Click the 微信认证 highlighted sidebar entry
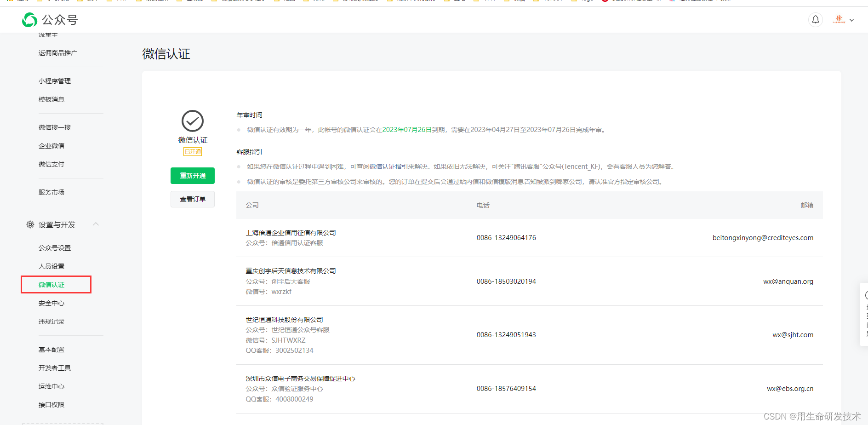Viewport: 868px width, 425px height. point(51,284)
